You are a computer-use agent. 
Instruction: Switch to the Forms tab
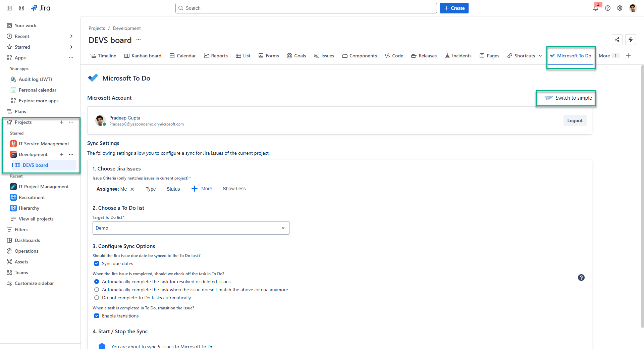pos(269,56)
